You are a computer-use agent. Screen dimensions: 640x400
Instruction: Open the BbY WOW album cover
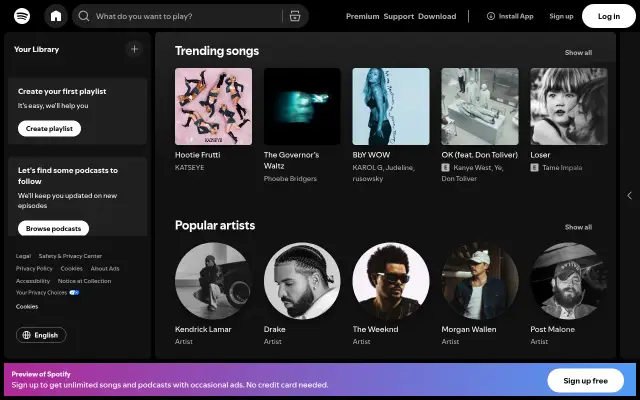pos(391,107)
